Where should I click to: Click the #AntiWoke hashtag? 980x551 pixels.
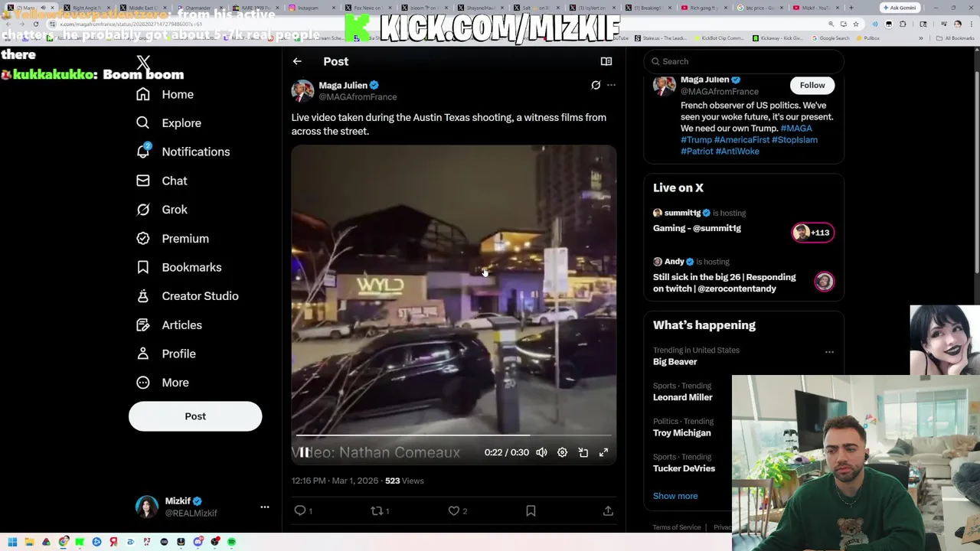(737, 152)
